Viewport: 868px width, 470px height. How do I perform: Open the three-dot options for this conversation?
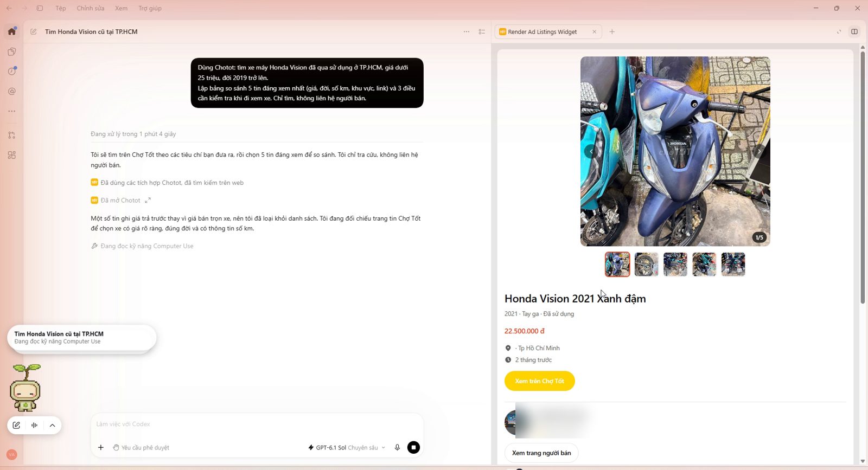(467, 32)
